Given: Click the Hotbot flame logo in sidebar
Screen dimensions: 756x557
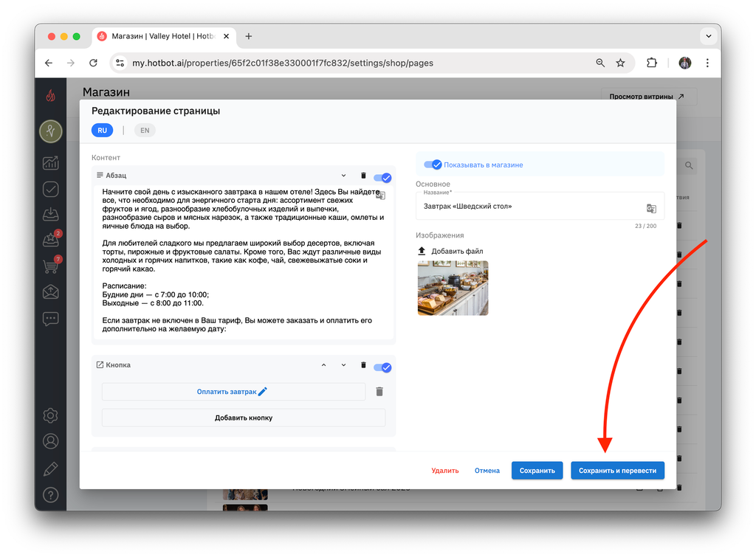Looking at the screenshot, I should (51, 95).
